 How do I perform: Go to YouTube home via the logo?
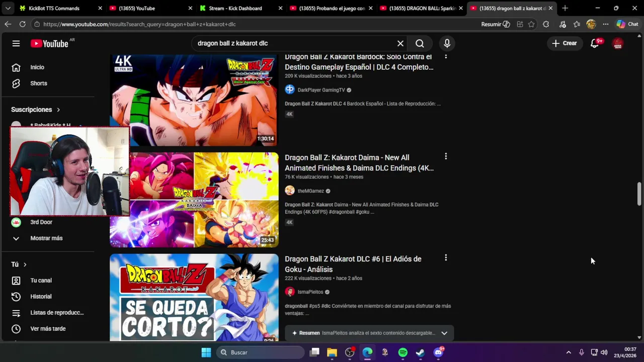tap(49, 44)
